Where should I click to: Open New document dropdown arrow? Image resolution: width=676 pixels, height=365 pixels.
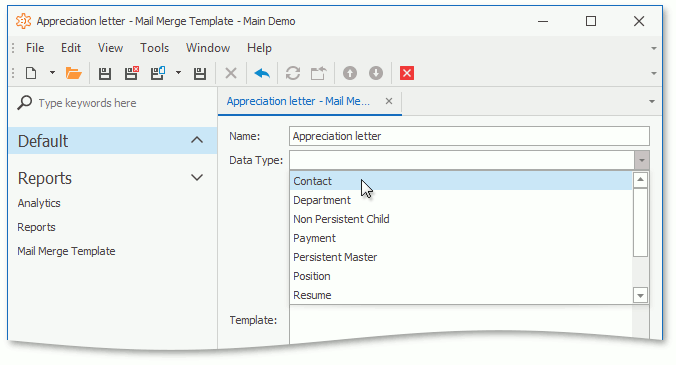point(52,73)
